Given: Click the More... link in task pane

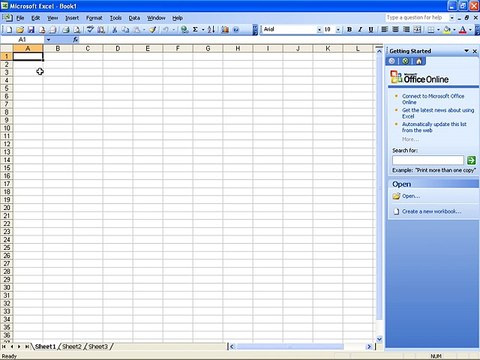Looking at the screenshot, I should (x=410, y=139).
